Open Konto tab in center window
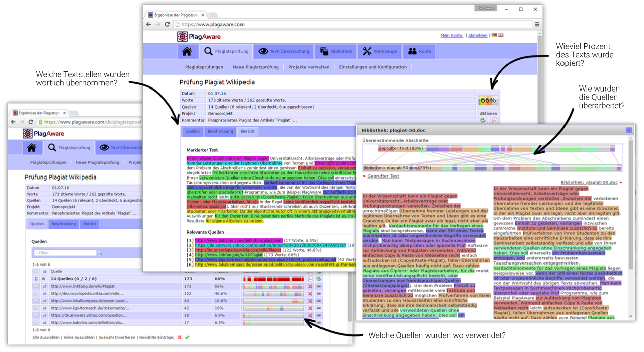644x352 pixels. (419, 51)
